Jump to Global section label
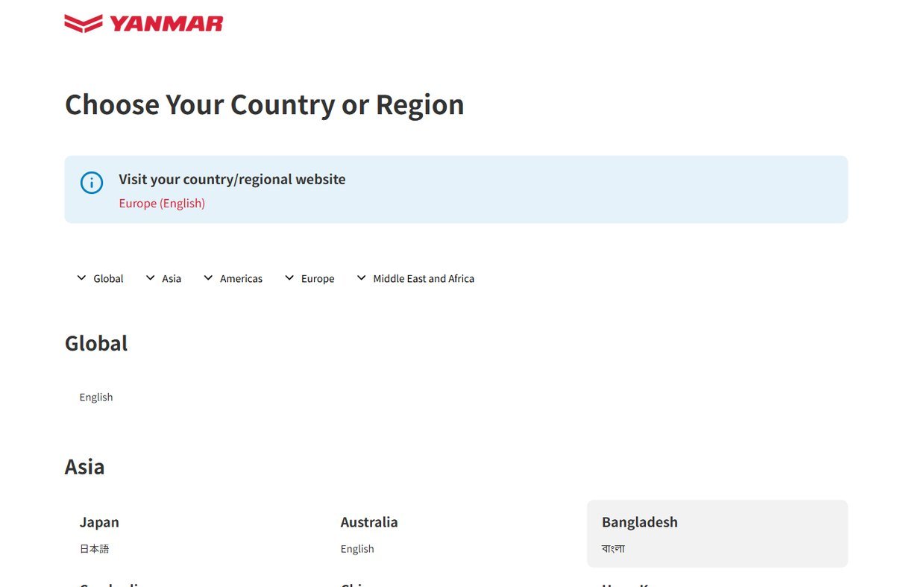Screen dimensions: 924x587 108,278
